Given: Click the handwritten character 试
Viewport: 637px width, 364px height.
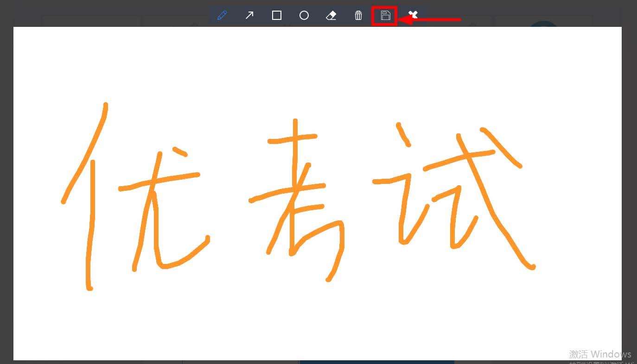Looking at the screenshot, I should (454, 195).
